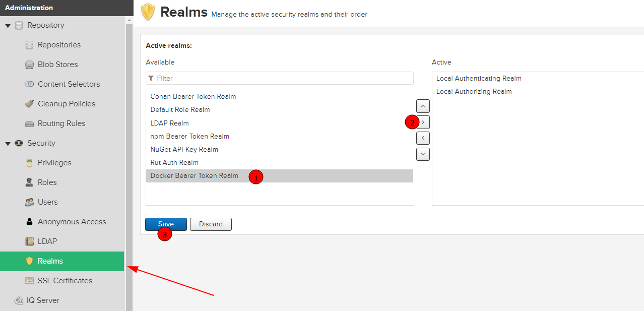Viewport: 644px width, 311px height.
Task: Click the Anonymous Access person icon
Action: 29,222
